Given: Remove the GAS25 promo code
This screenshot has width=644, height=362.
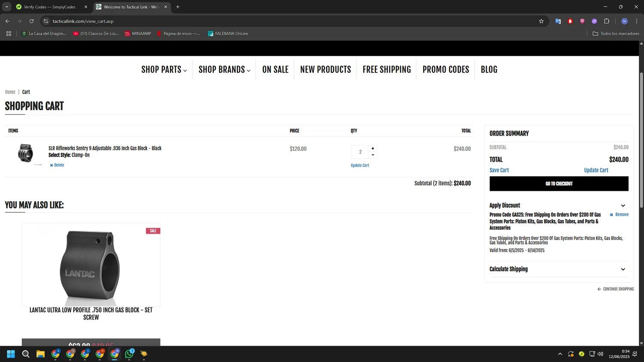Looking at the screenshot, I should 619,214.
